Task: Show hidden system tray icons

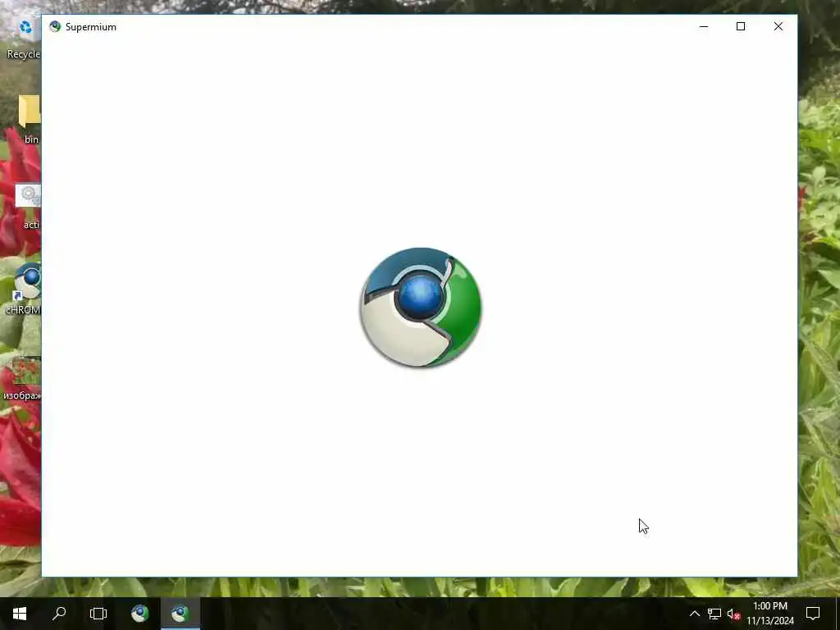Action: point(694,614)
